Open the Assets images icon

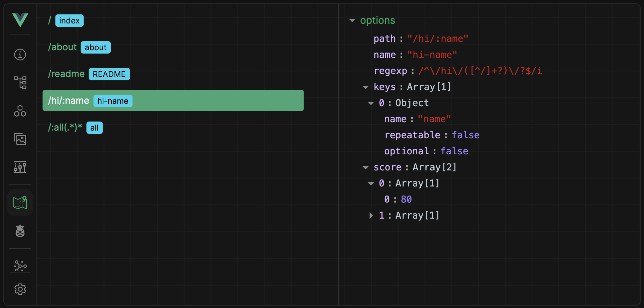click(x=20, y=139)
